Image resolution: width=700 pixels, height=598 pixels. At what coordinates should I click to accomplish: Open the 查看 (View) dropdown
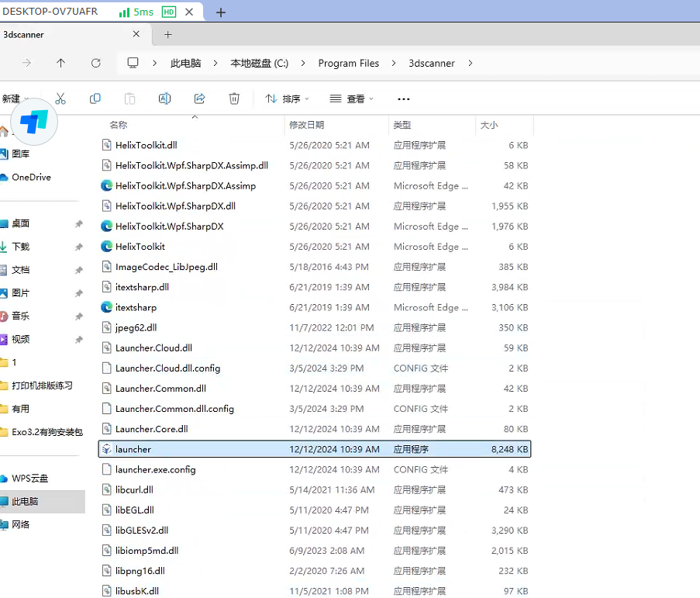click(x=351, y=99)
